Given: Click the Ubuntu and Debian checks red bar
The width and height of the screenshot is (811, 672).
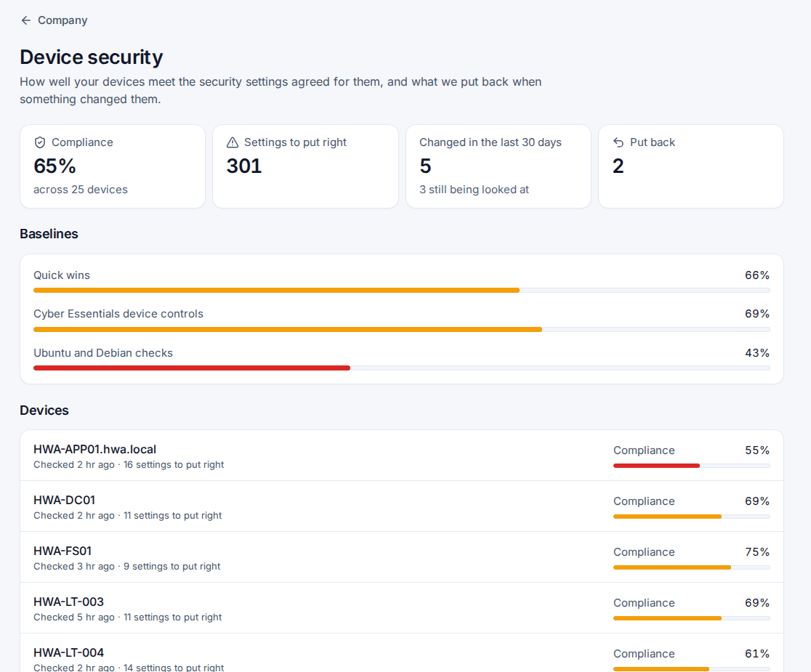Looking at the screenshot, I should point(192,368).
